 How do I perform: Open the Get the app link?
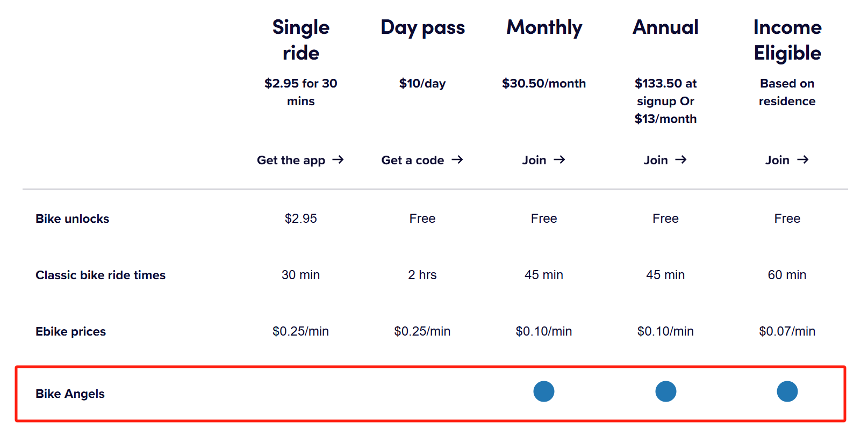click(x=291, y=160)
